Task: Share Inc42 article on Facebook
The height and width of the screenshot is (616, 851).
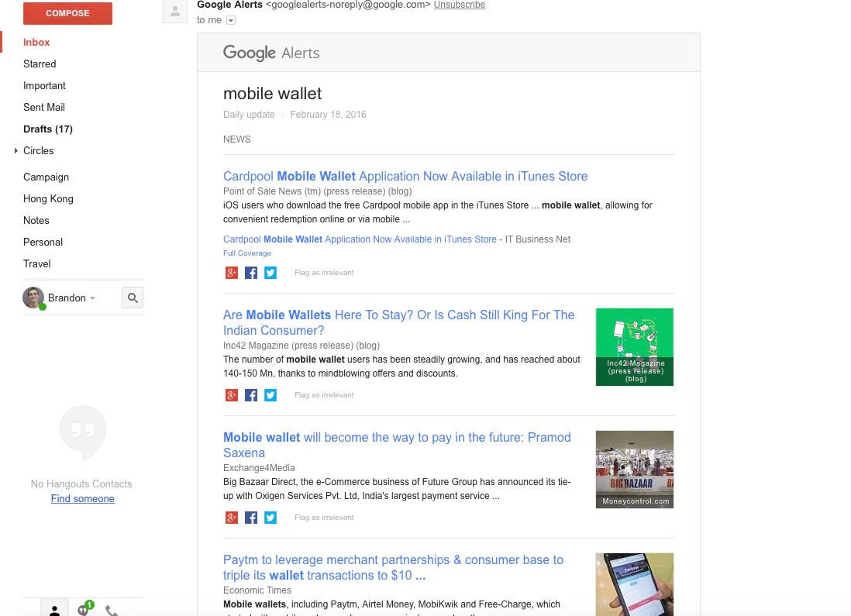Action: click(251, 395)
